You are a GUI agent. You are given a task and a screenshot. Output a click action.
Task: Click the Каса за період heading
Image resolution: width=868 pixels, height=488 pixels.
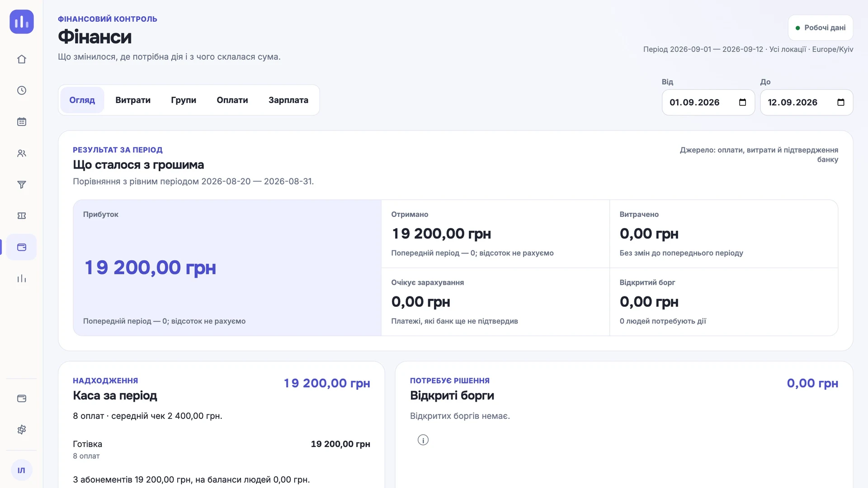point(115,395)
